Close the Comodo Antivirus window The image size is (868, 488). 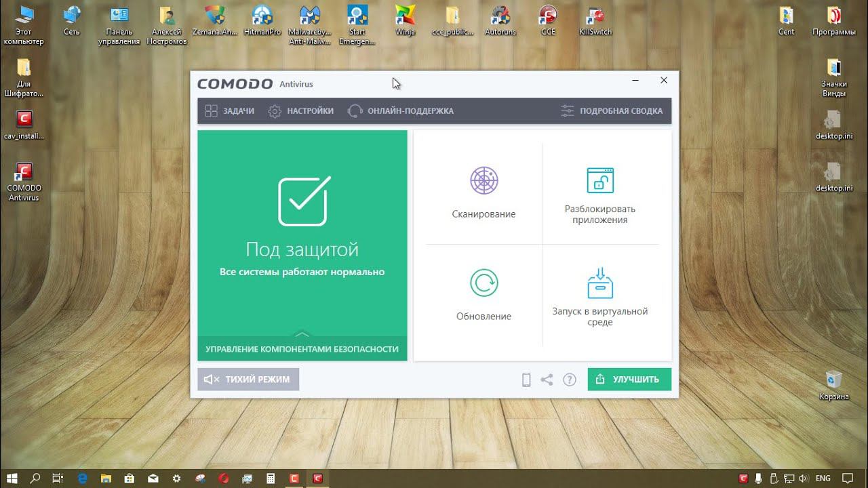coord(664,81)
